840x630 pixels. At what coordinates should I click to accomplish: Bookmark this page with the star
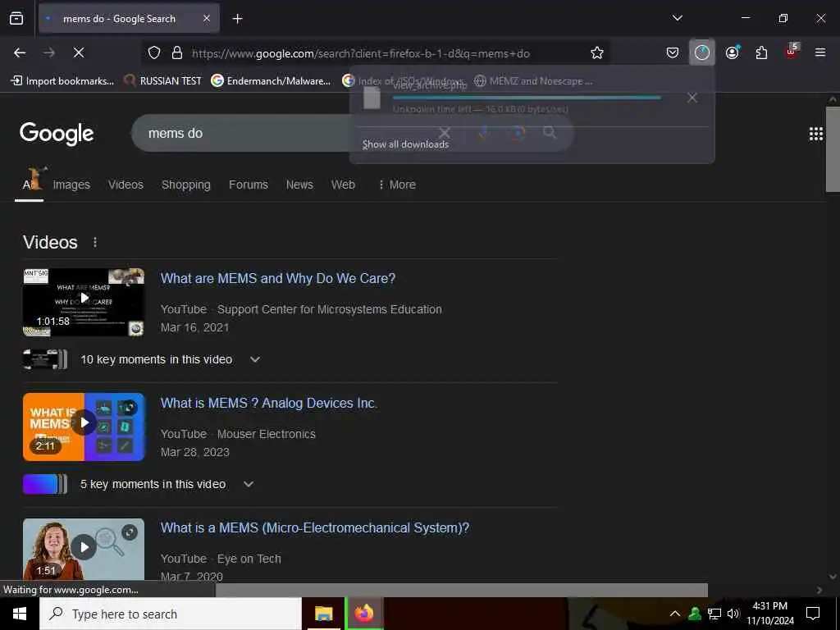click(597, 52)
